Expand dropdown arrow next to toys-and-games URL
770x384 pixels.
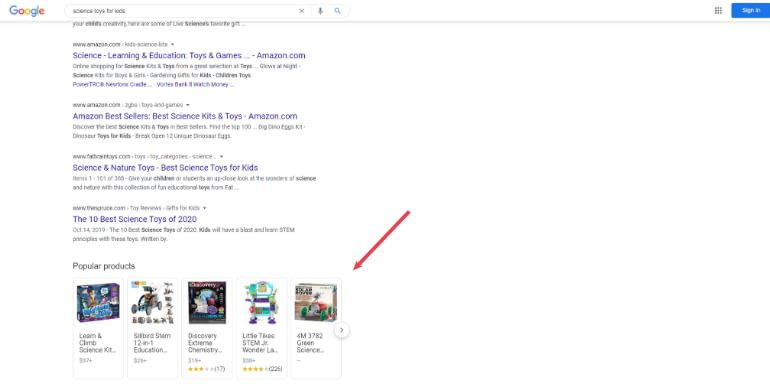pos(188,105)
